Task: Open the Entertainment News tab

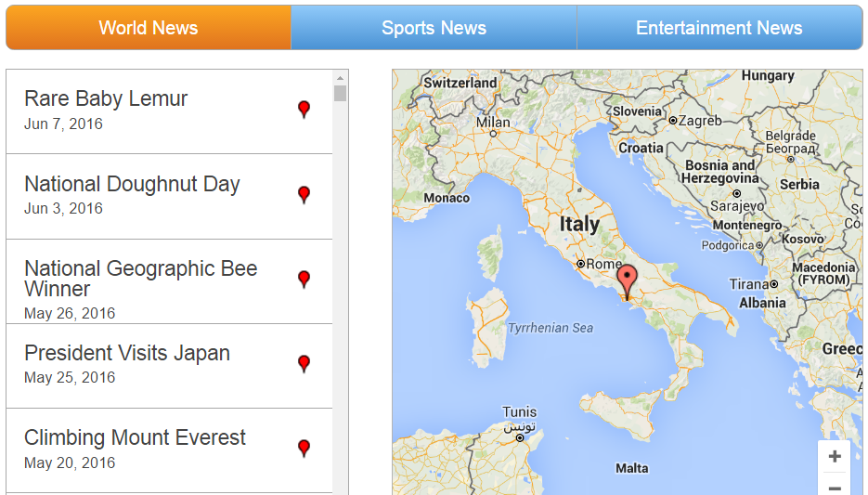Action: coord(719,28)
